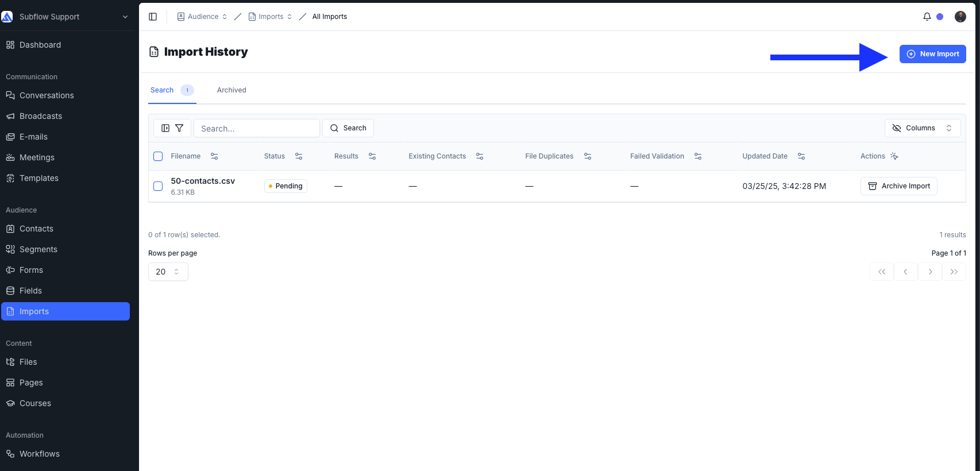Click File Duplicates column options icon
This screenshot has width=980, height=471.
588,156
